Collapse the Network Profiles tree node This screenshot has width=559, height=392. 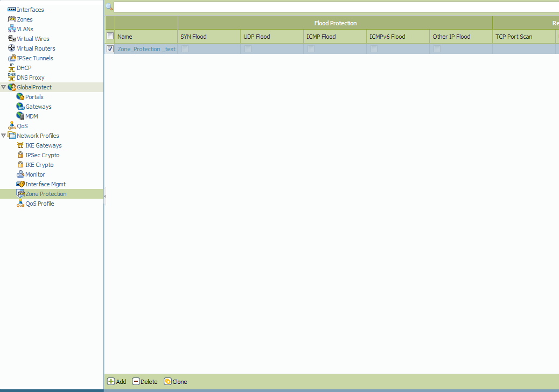click(4, 135)
